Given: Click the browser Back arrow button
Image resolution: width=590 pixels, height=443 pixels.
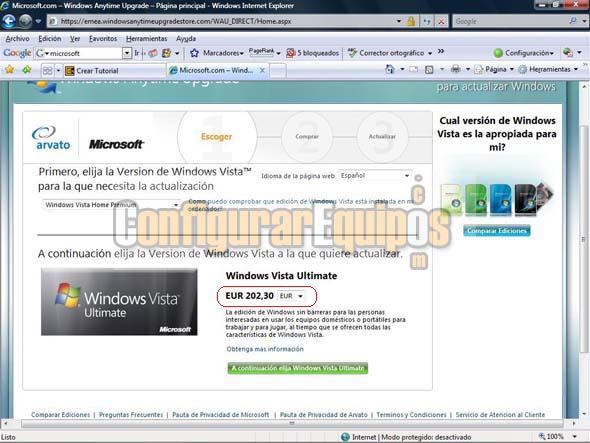Looking at the screenshot, I should click(x=9, y=21).
